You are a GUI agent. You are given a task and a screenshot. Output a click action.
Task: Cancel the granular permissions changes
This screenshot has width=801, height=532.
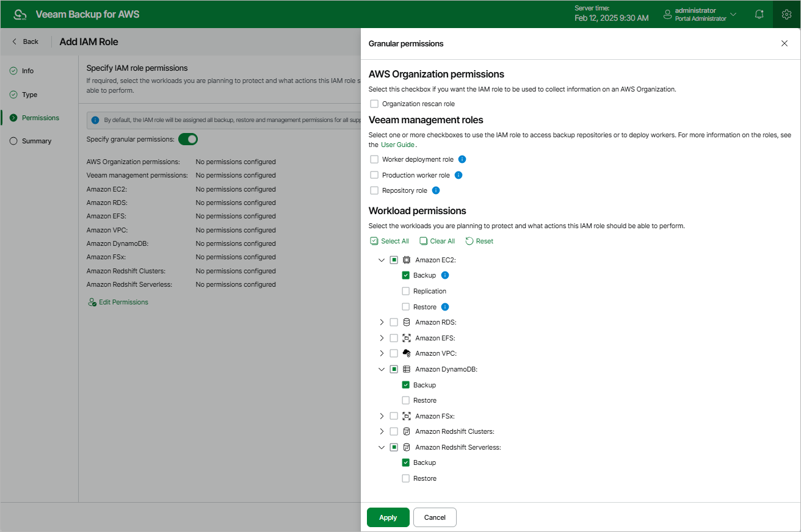pos(435,517)
